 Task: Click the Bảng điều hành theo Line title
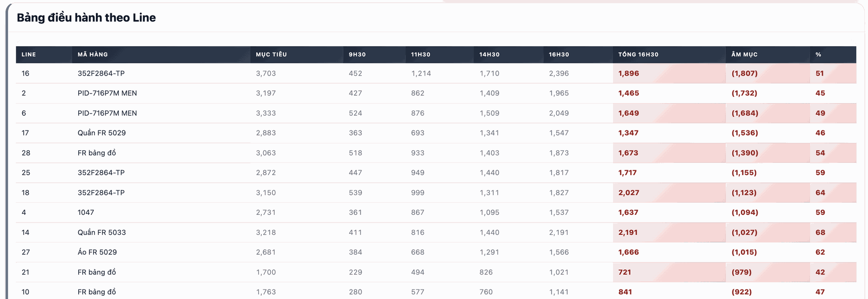tap(86, 18)
